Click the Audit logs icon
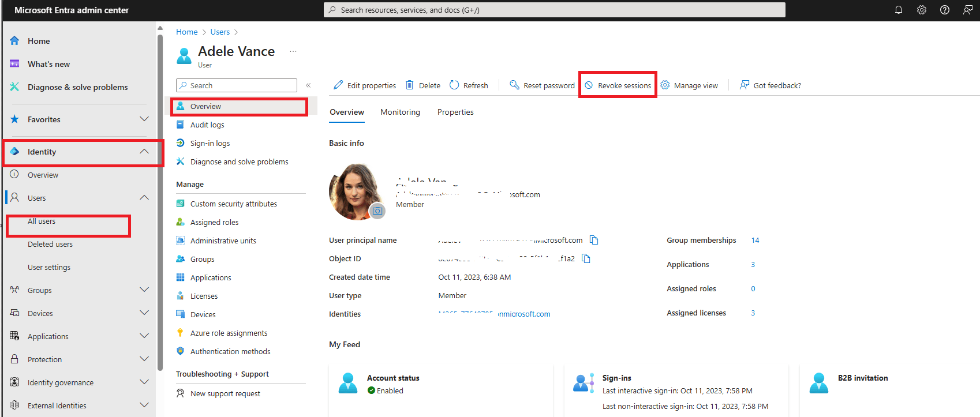The height and width of the screenshot is (417, 980). [x=180, y=125]
